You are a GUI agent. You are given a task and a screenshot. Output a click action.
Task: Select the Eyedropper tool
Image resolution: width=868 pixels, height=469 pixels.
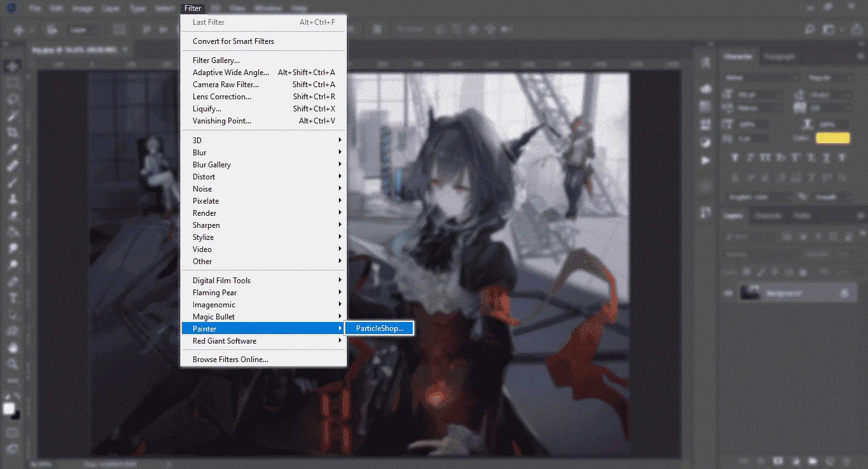12,149
